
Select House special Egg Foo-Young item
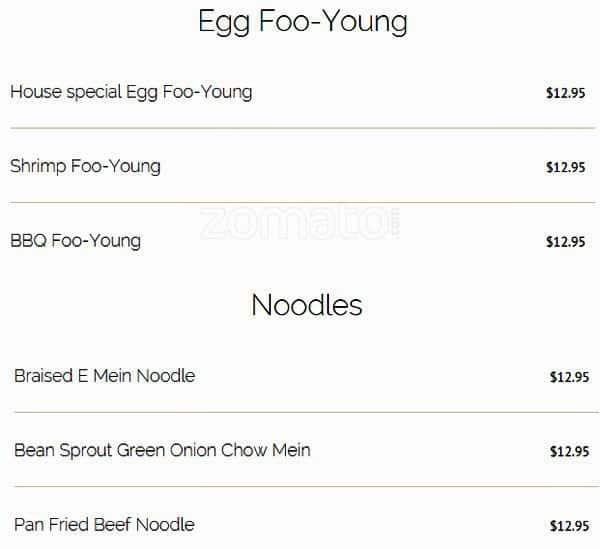[x=131, y=92]
